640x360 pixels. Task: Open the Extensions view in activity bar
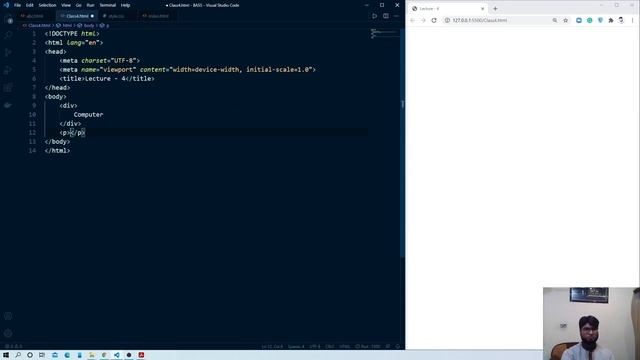pyautogui.click(x=8, y=87)
